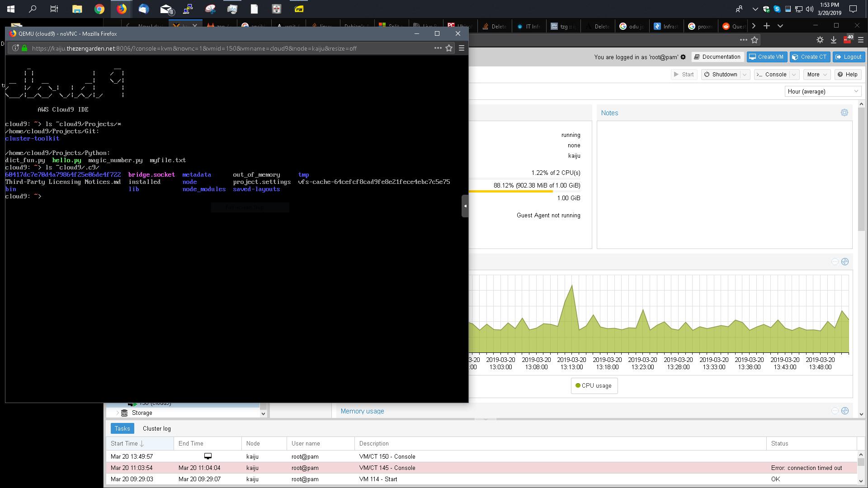Zoom in the Memory usage chart
Screen dimensions: 868x488
845,411
